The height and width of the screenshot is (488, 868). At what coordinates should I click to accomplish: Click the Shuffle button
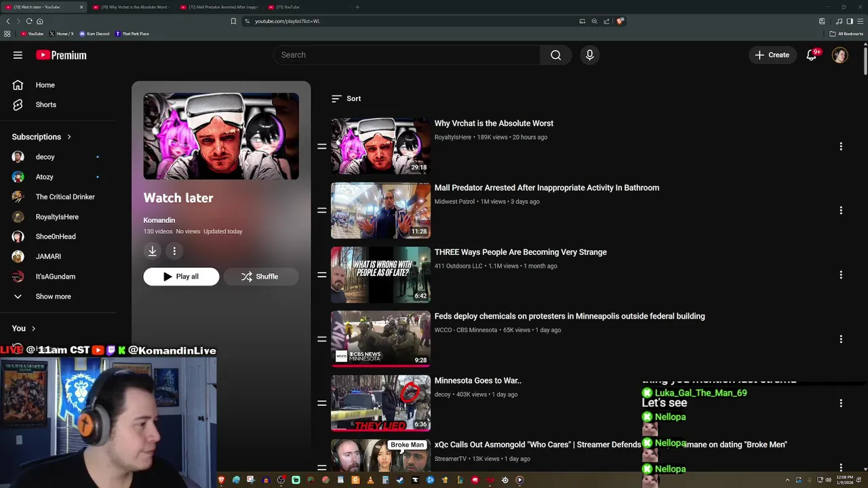click(260, 277)
